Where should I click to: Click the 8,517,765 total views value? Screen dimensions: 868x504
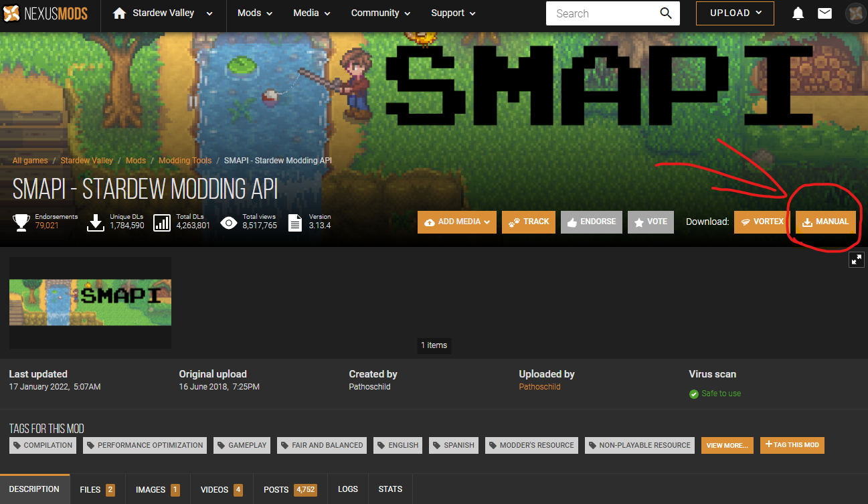(260, 226)
